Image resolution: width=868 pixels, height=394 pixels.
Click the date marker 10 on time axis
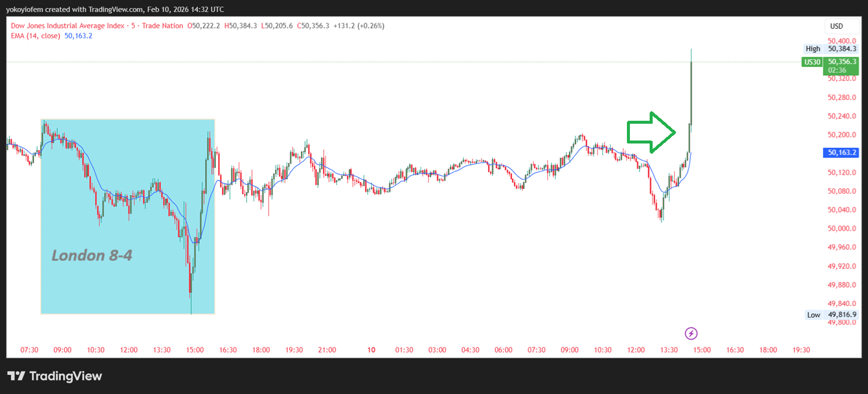tap(371, 350)
